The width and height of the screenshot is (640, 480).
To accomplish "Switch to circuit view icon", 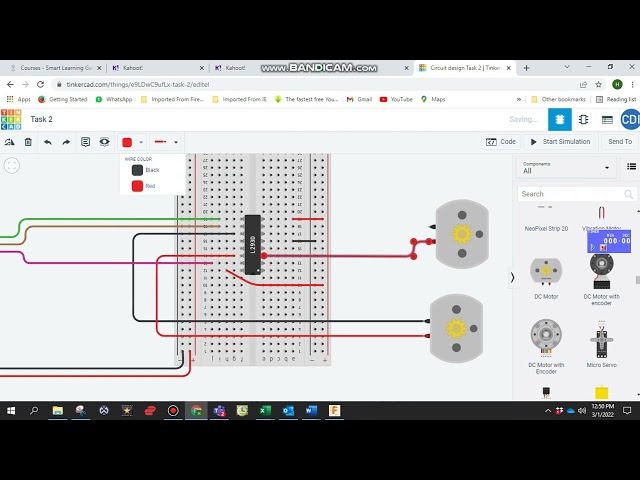I will pyautogui.click(x=560, y=120).
